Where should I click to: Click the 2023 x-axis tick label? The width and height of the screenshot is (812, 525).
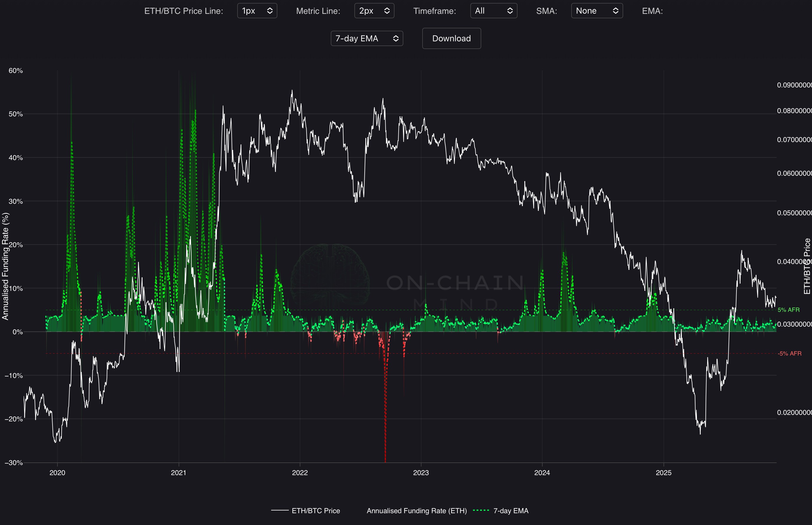click(421, 473)
